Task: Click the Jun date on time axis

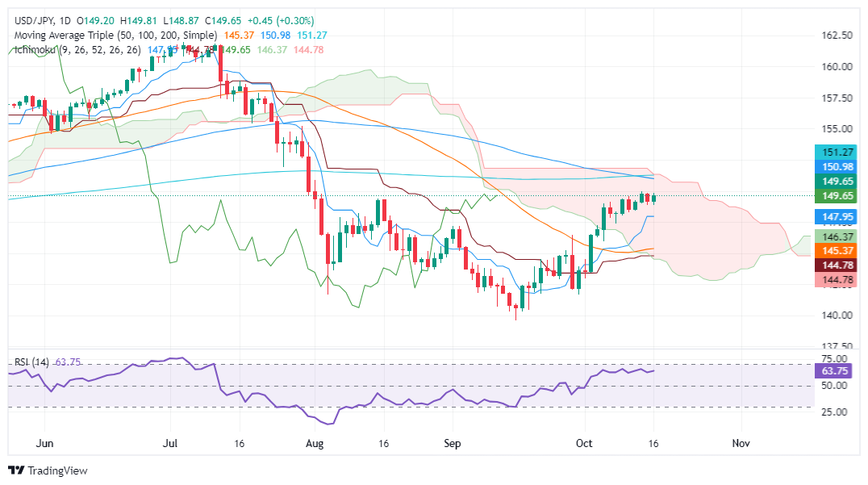Action: (44, 444)
